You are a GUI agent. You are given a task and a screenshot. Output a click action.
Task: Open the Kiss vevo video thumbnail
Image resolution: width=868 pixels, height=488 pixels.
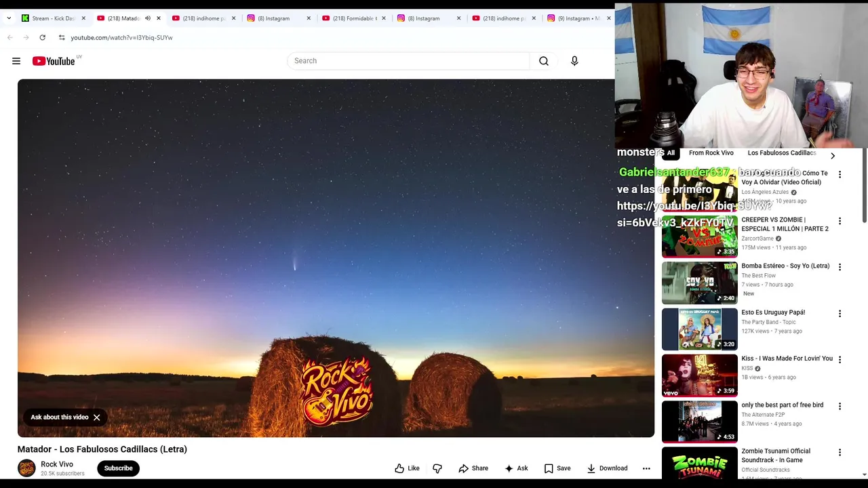pos(699,375)
